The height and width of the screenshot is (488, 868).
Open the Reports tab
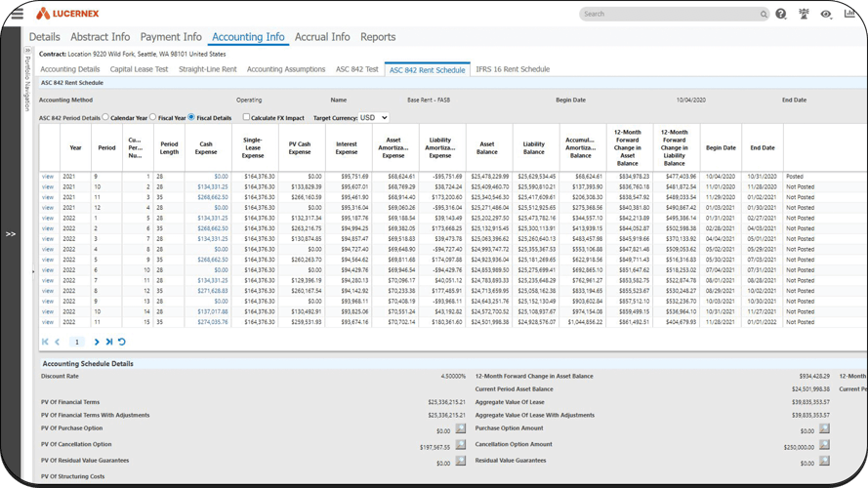click(x=378, y=37)
